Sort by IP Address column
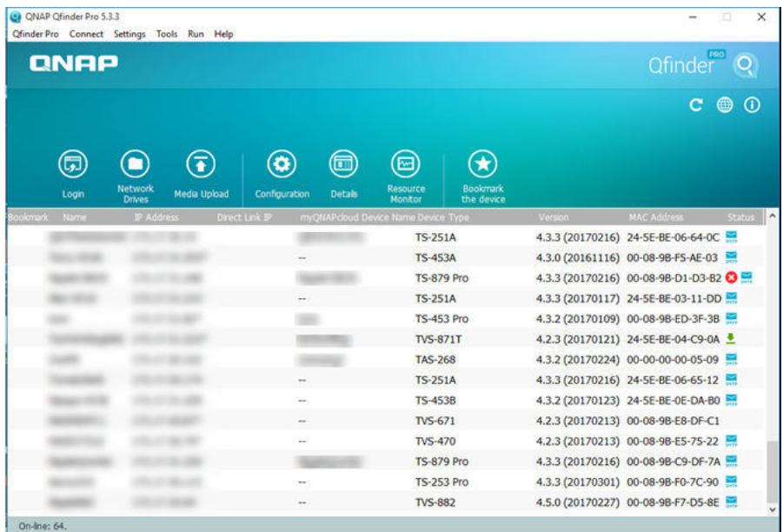Image resolution: width=783 pixels, height=532 pixels. click(x=156, y=217)
